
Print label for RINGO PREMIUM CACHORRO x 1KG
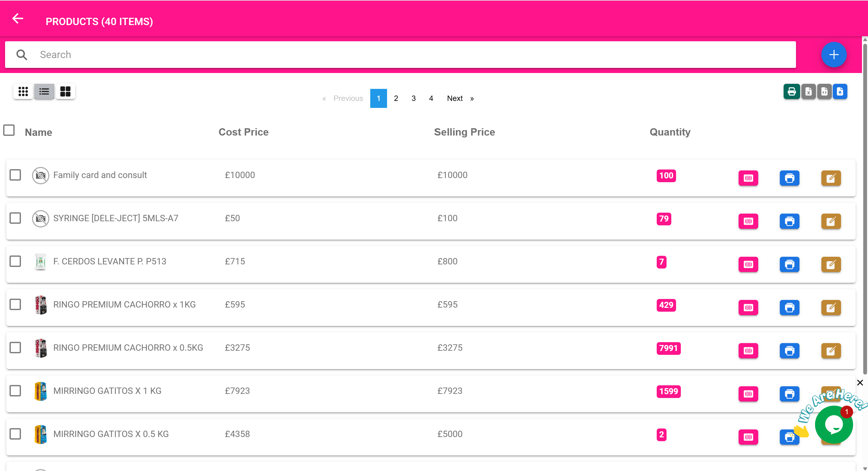(x=790, y=308)
